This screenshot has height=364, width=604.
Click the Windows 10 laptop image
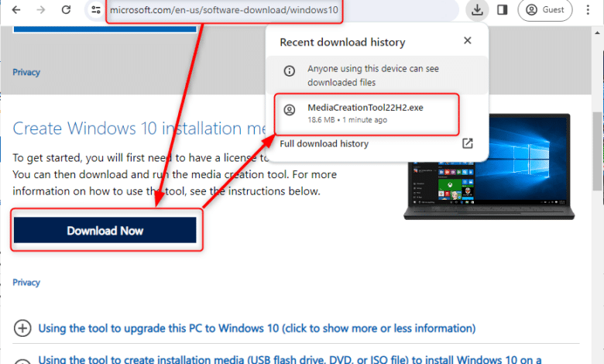489,191
